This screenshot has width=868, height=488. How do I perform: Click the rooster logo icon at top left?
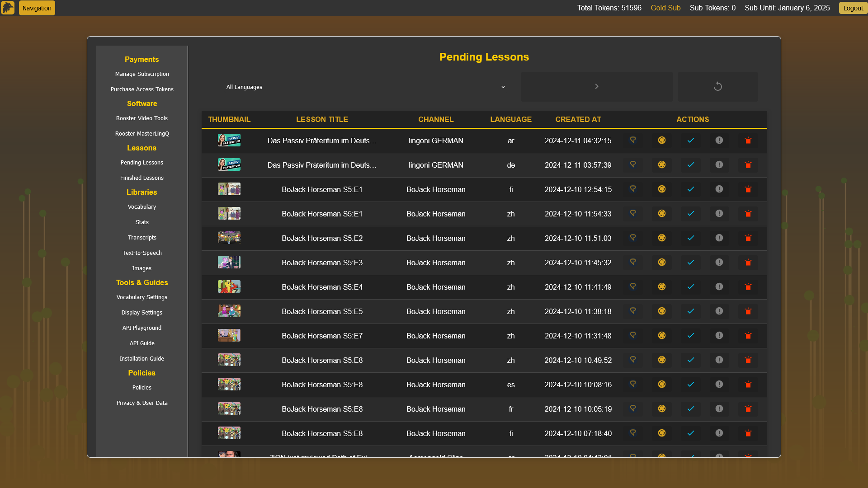click(x=8, y=8)
